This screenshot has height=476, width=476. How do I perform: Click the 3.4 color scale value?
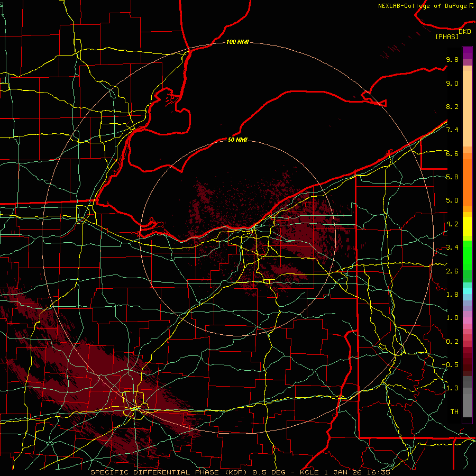tap(452, 248)
